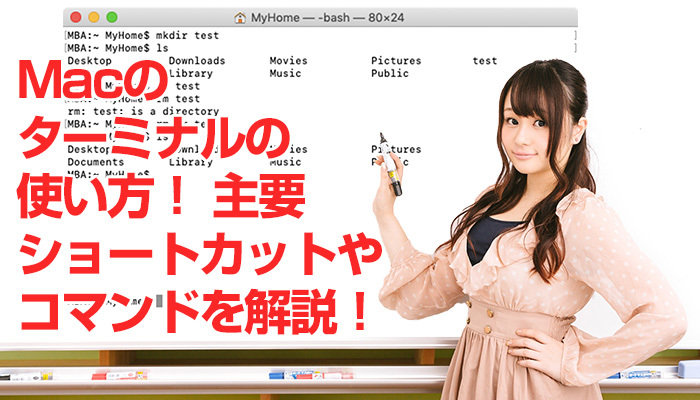Select the Pictures entry beside the test entry
This screenshot has width=700, height=400.
click(396, 61)
